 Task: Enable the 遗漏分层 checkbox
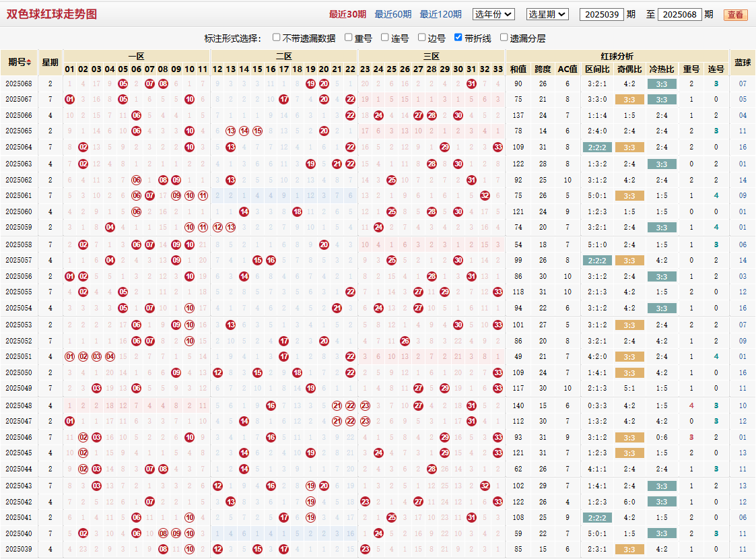504,37
